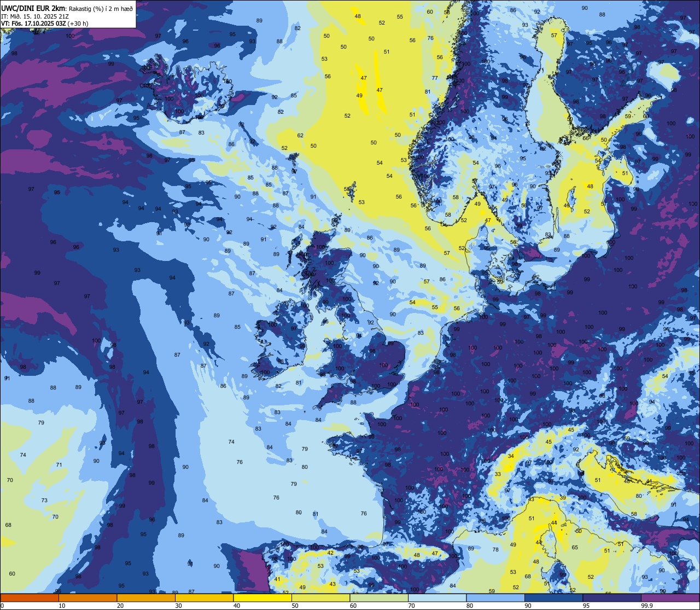Viewport: 700px width, 610px height.
Task: Click the humidity value 77 on the map
Action: pos(435,78)
